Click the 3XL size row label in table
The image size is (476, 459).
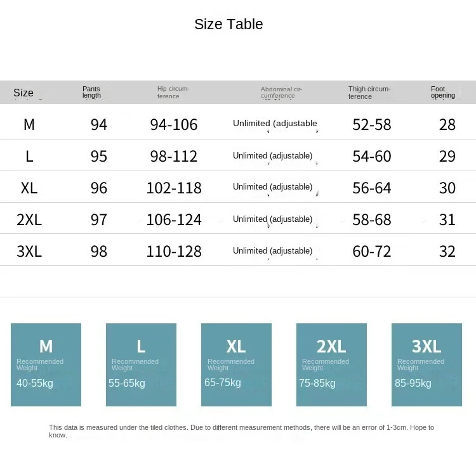(29, 251)
